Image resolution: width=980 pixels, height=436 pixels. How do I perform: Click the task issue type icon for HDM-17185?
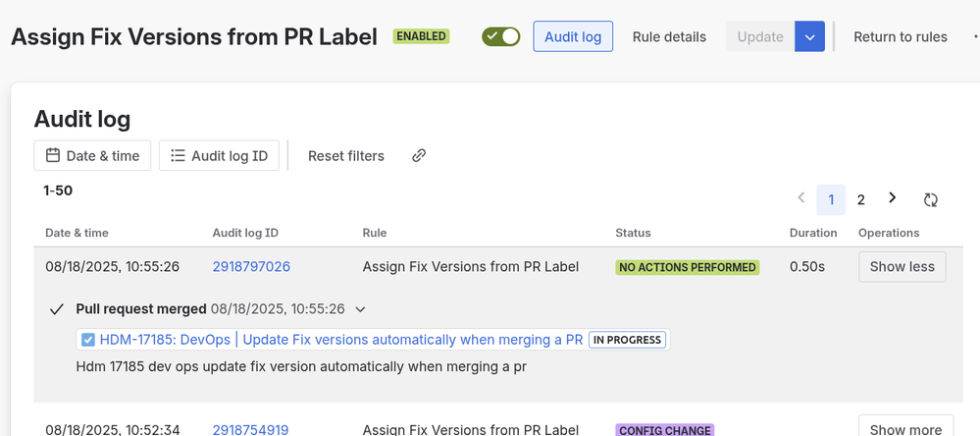[x=88, y=340]
